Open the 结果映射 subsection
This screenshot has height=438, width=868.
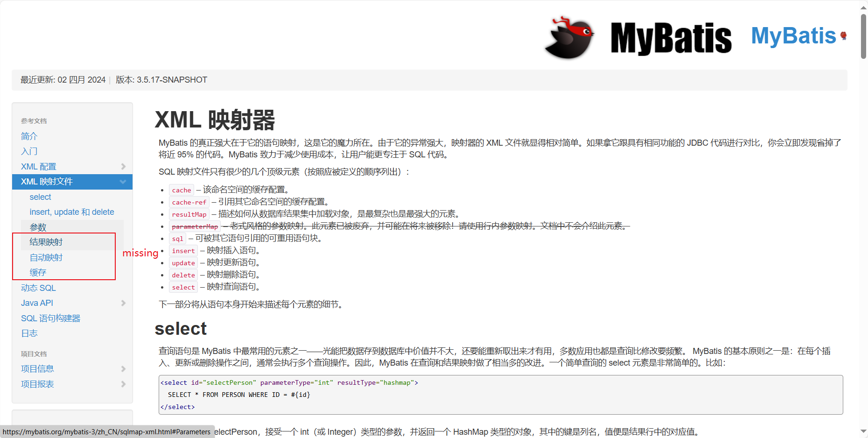pyautogui.click(x=46, y=242)
